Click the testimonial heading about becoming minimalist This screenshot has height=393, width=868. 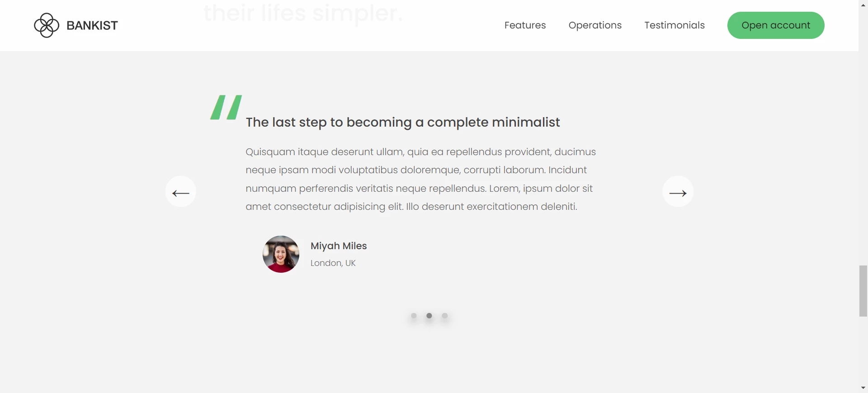pos(402,123)
